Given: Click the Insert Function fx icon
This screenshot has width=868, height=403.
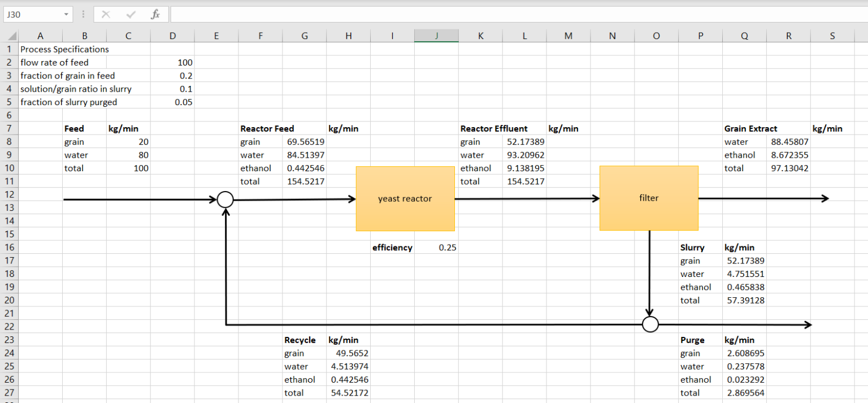Looking at the screenshot, I should click(x=155, y=15).
